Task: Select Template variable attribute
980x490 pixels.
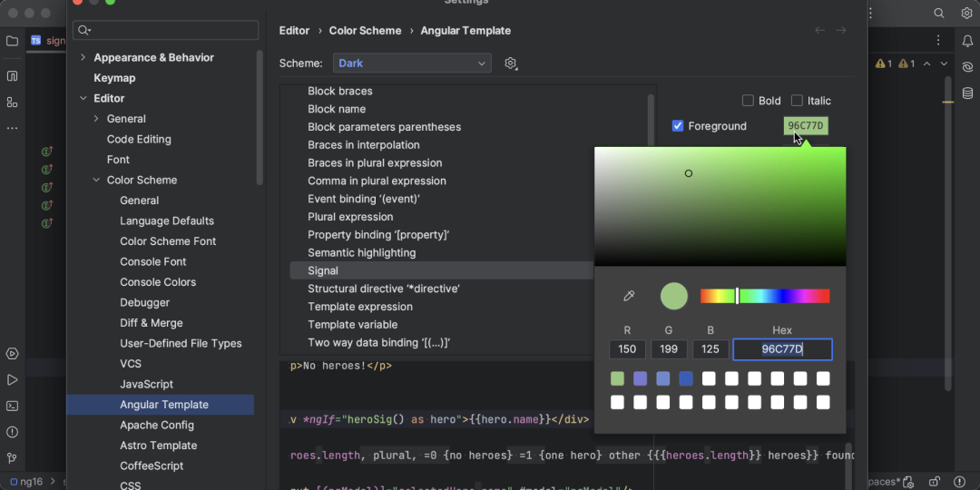Action: coord(352,325)
